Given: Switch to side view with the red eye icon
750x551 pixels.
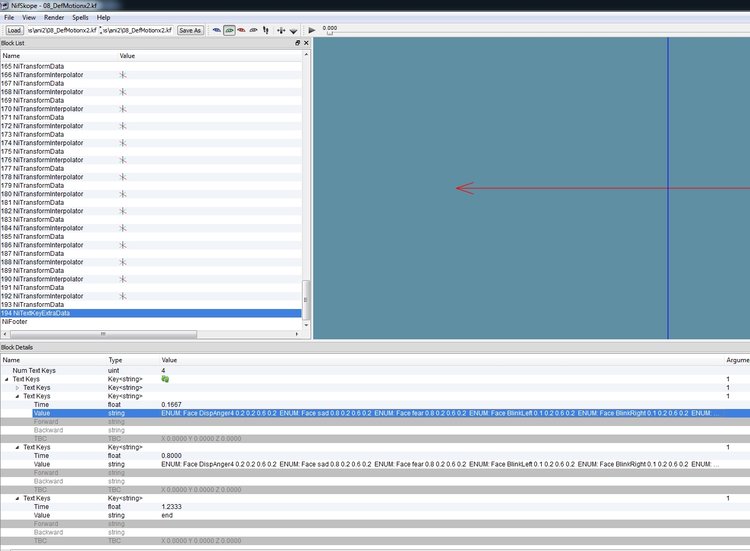Looking at the screenshot, I should [x=242, y=30].
